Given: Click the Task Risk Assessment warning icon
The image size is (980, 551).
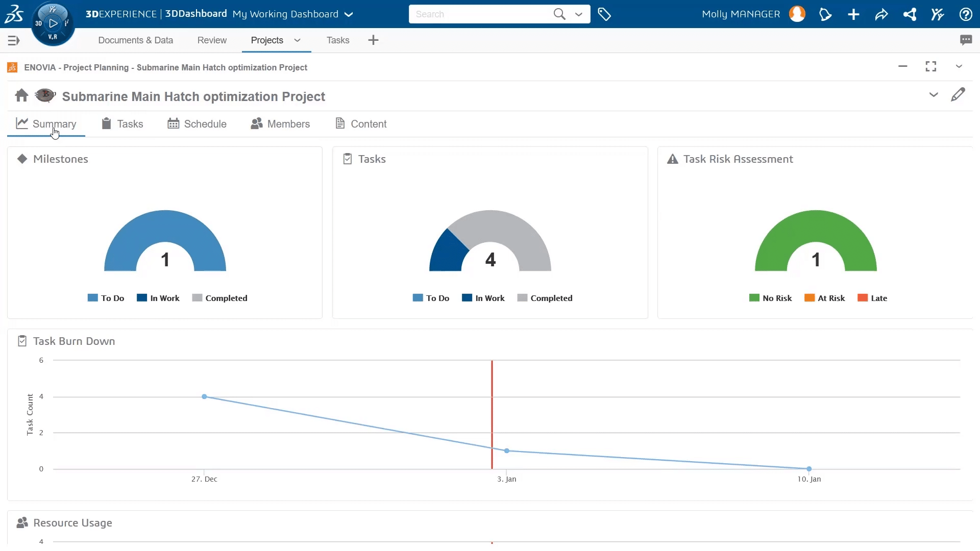Looking at the screenshot, I should tap(673, 159).
